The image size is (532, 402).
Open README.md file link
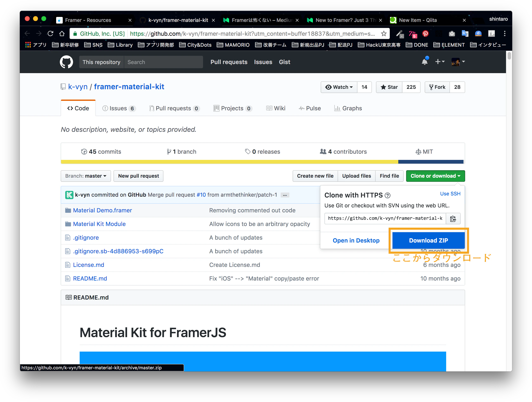coord(90,278)
